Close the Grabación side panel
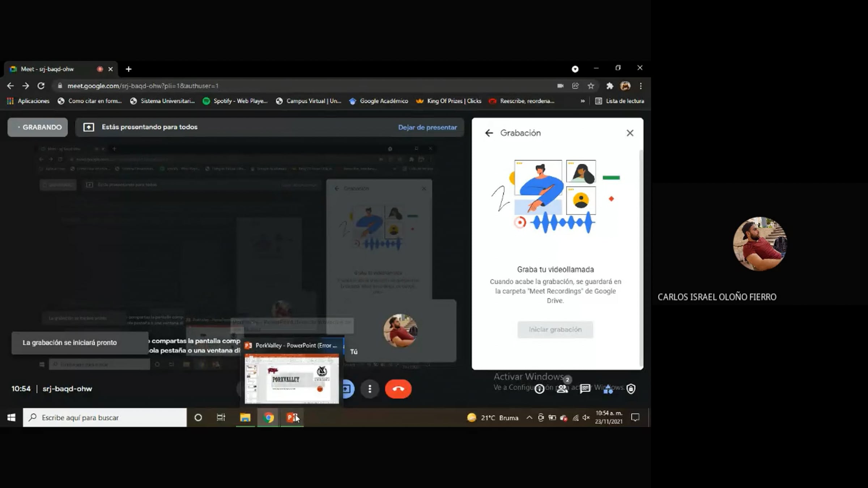This screenshot has width=868, height=488. [630, 133]
